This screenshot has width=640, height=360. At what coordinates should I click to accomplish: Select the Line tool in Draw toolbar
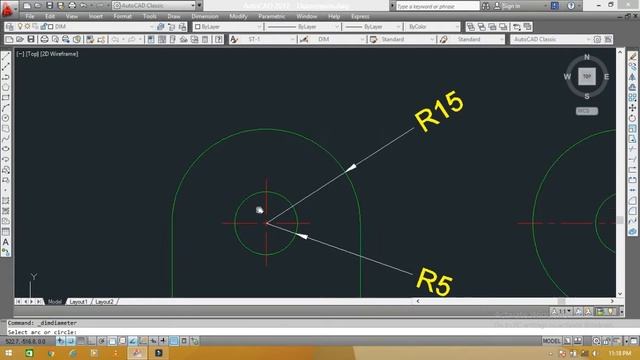[x=6, y=56]
